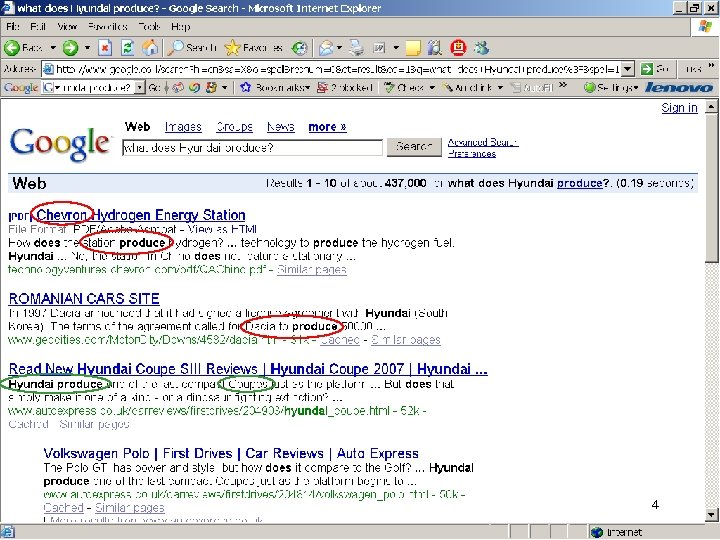Go back with the Back arrow button
Screen dimensions: 720x540
pos(24,48)
